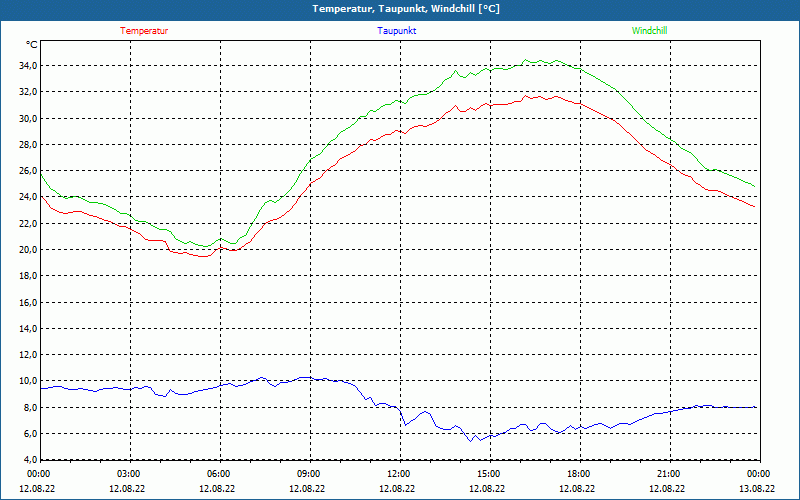This screenshot has height=500, width=800.
Task: Click the 26,0 y-axis value
Action: (28, 171)
